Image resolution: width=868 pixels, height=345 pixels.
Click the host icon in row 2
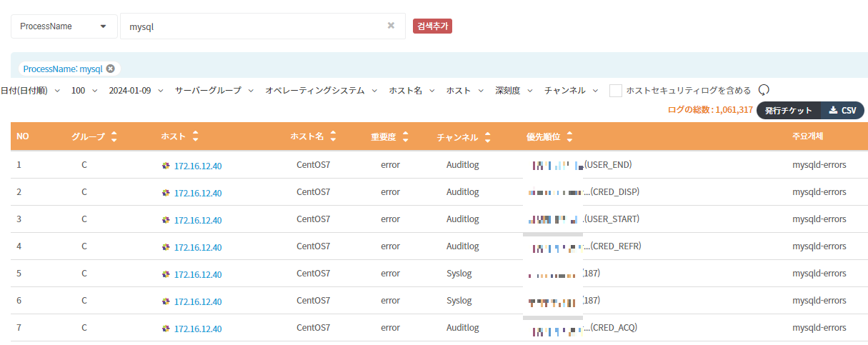pyautogui.click(x=166, y=192)
